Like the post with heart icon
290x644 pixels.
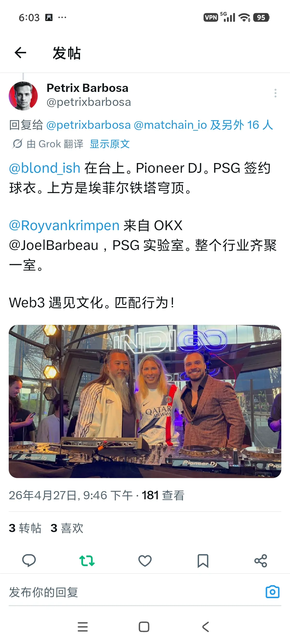click(145, 561)
